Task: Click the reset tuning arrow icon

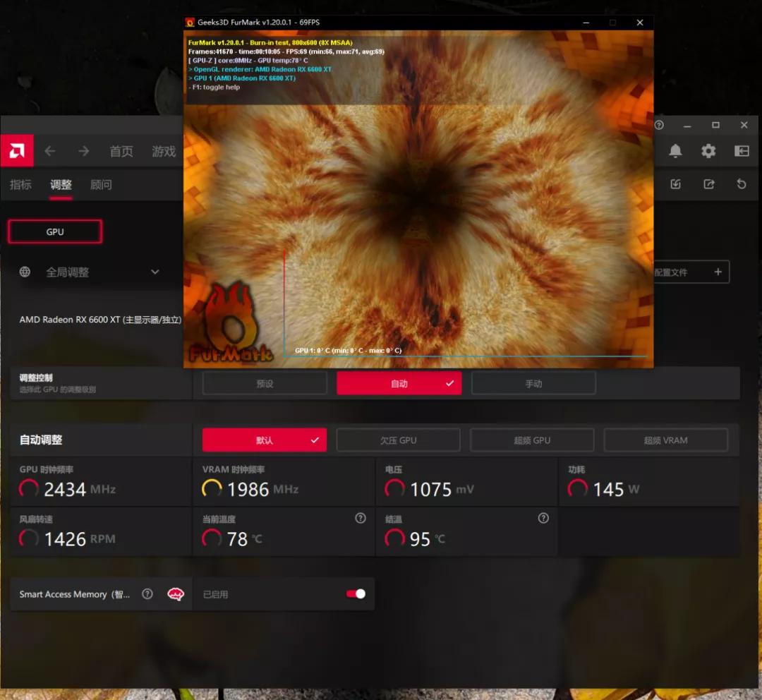Action: click(x=741, y=183)
